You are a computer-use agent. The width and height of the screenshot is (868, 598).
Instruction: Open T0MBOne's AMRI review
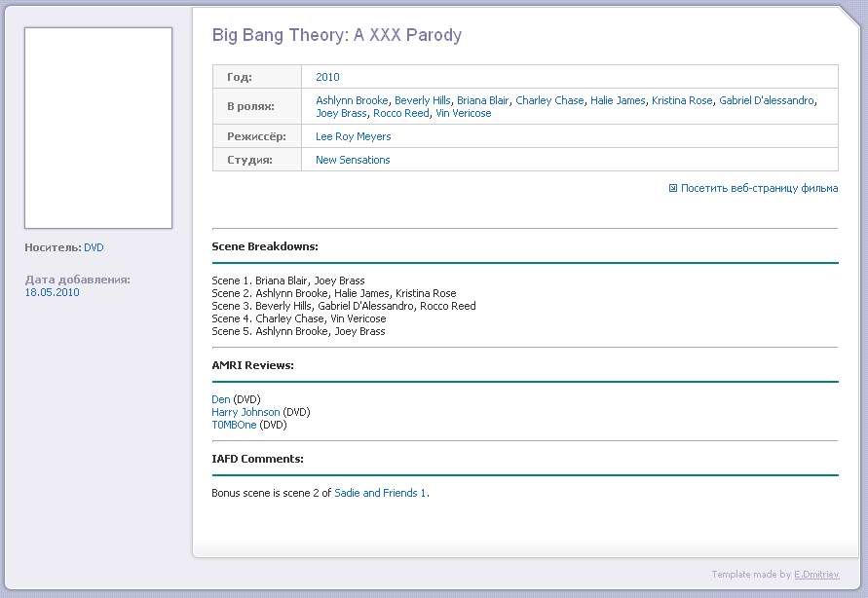click(x=234, y=425)
